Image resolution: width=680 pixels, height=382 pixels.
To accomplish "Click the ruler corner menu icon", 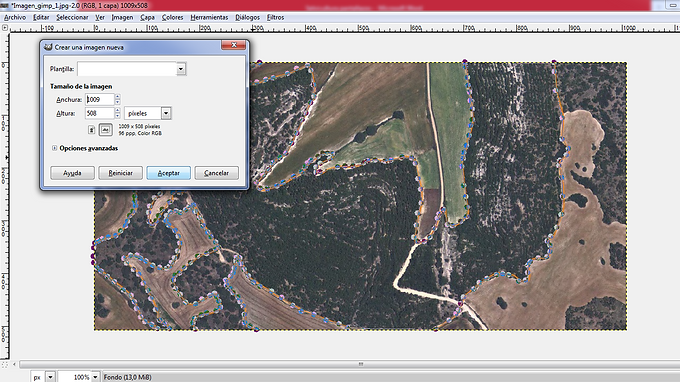I will pos(5,28).
